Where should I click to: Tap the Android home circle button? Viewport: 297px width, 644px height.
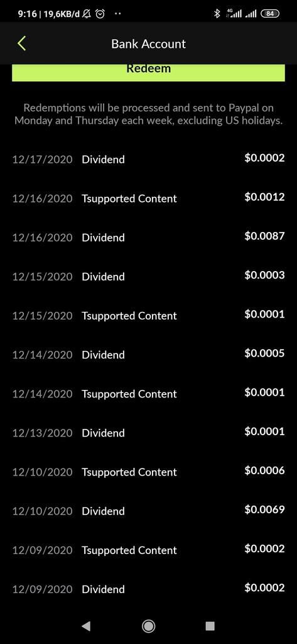148,626
